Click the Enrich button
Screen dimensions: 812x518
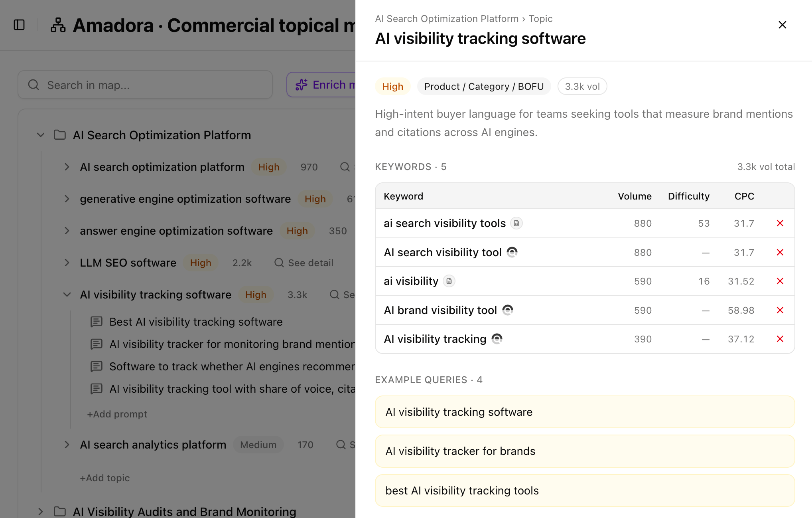click(x=321, y=85)
